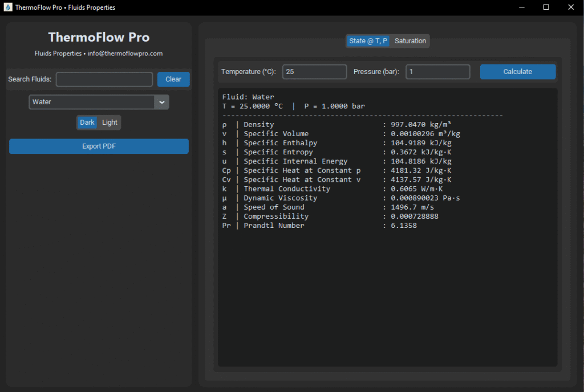Click the Pressure (bar) input field

[437, 72]
